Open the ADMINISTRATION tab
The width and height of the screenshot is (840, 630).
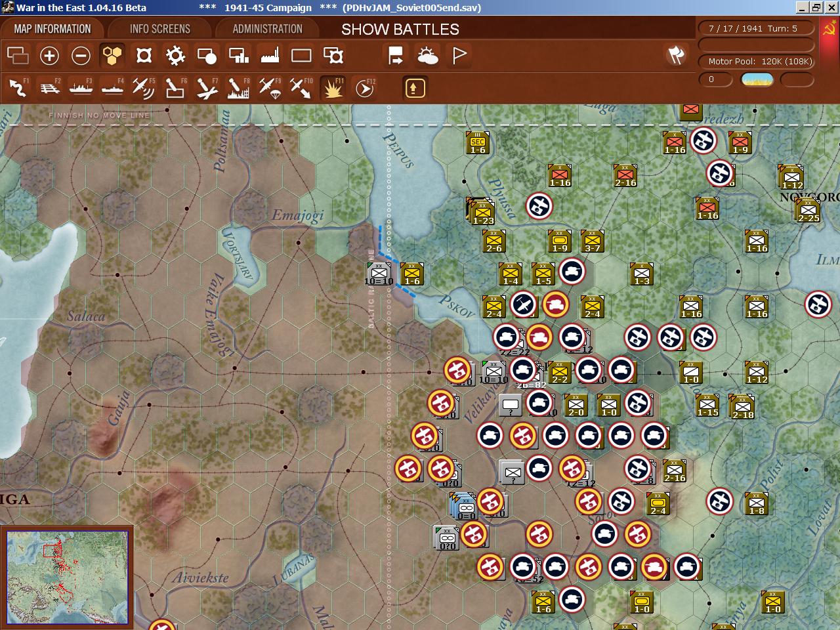267,29
